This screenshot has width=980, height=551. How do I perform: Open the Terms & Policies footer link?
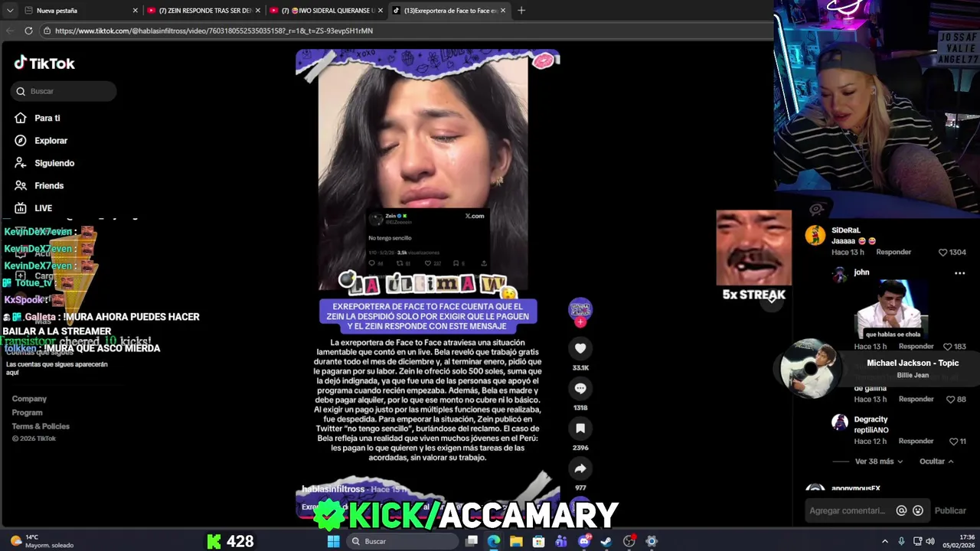tap(41, 426)
